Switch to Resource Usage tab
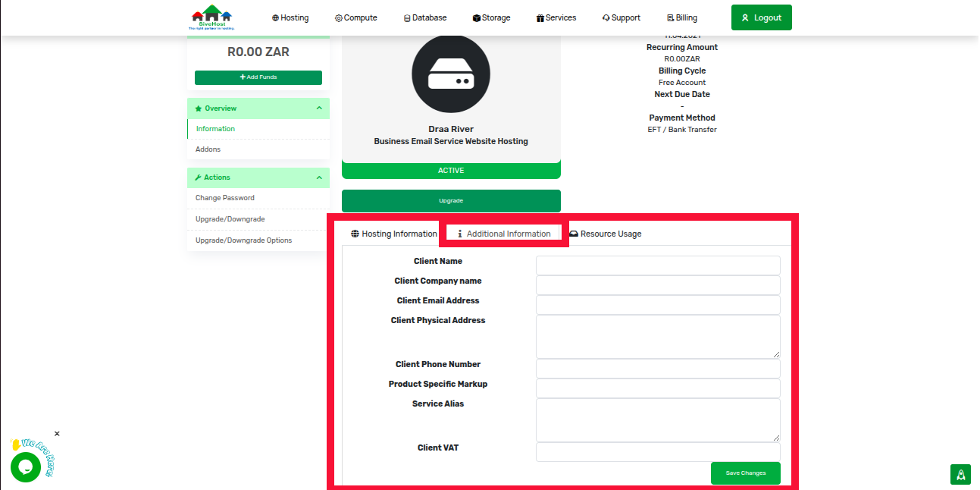 click(x=606, y=234)
